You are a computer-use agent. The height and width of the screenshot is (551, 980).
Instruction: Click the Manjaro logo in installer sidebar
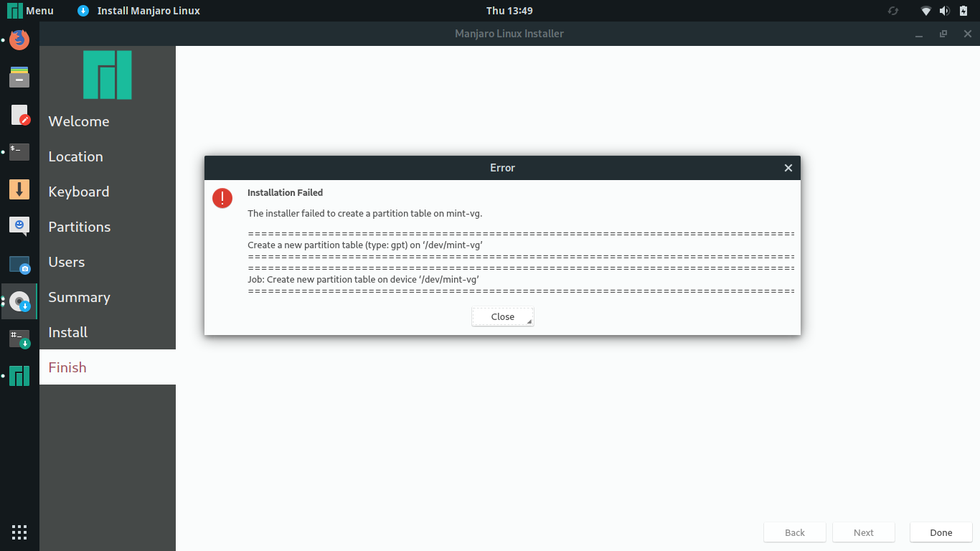(x=108, y=75)
